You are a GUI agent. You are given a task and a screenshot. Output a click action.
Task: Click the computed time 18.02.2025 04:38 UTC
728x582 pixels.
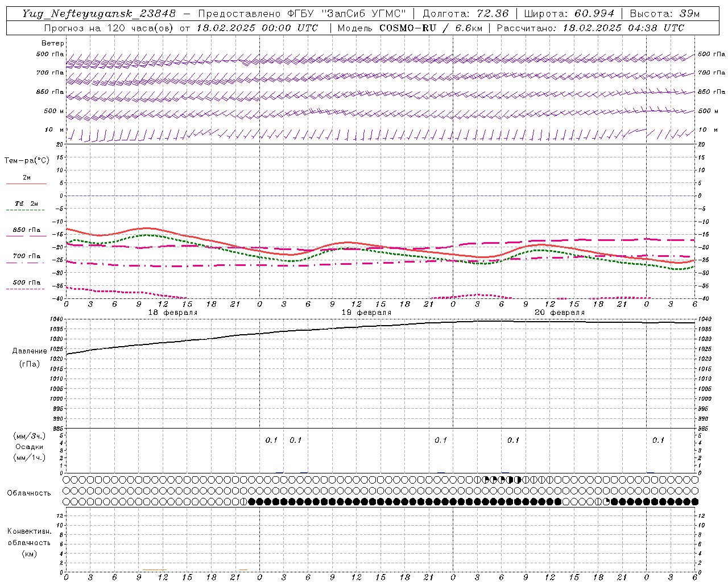623,28
